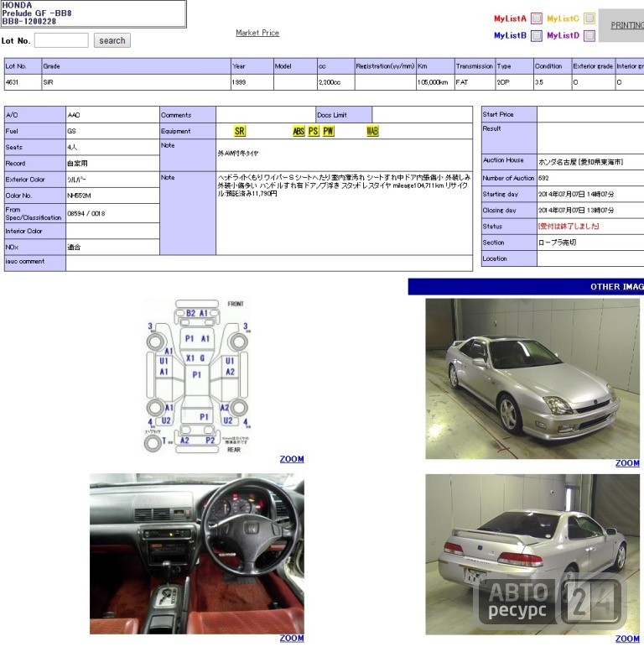Viewport: 644px width, 647px height.
Task: Click the PW equipment badge
Action: 328,131
